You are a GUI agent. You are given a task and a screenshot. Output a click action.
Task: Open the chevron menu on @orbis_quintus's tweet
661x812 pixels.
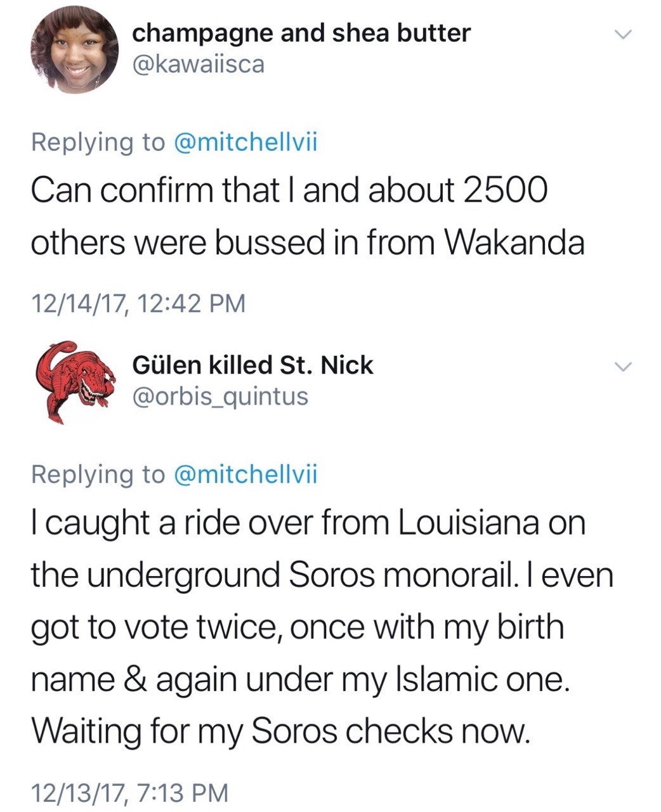pyautogui.click(x=624, y=367)
